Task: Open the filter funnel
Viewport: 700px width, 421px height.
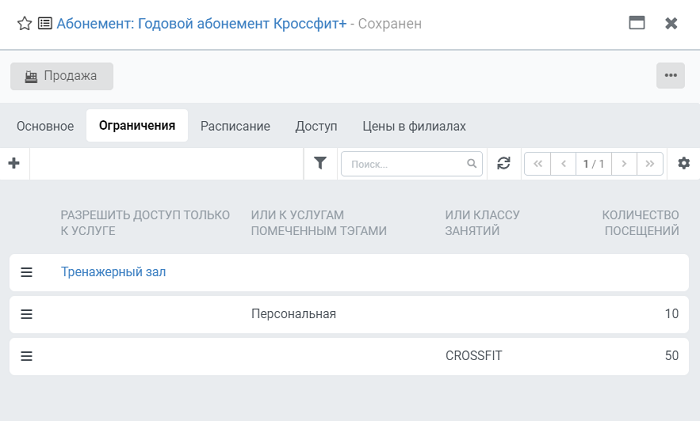Action: point(320,163)
